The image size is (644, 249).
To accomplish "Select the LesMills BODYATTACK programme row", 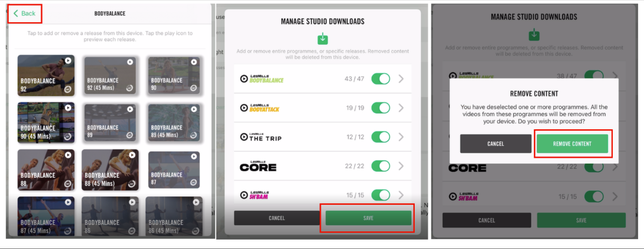I will 323,108.
